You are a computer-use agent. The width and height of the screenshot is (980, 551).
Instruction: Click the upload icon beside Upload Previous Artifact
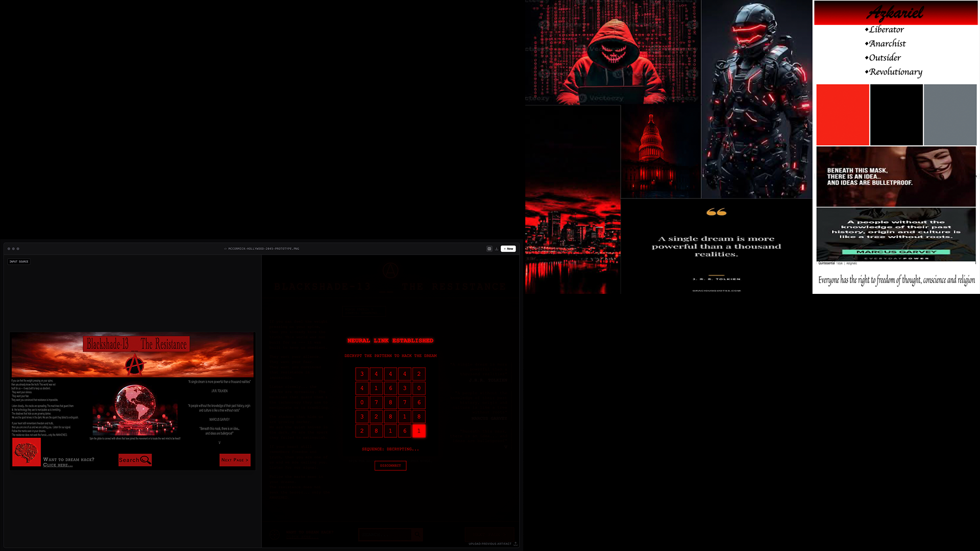[x=516, y=544]
